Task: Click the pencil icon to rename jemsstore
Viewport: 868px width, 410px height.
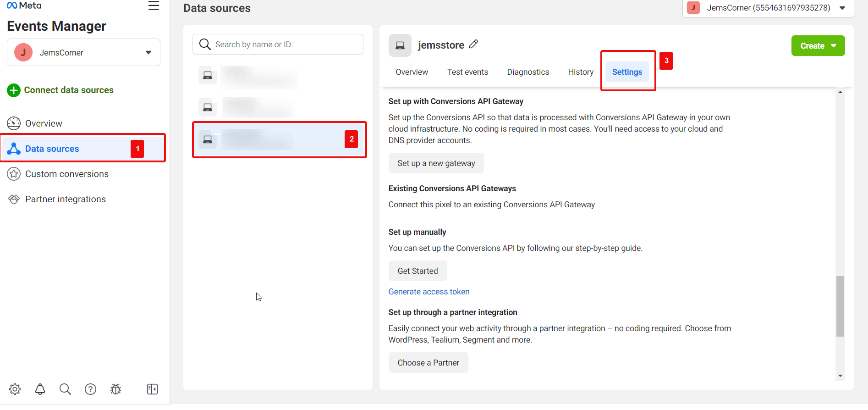Action: [474, 44]
